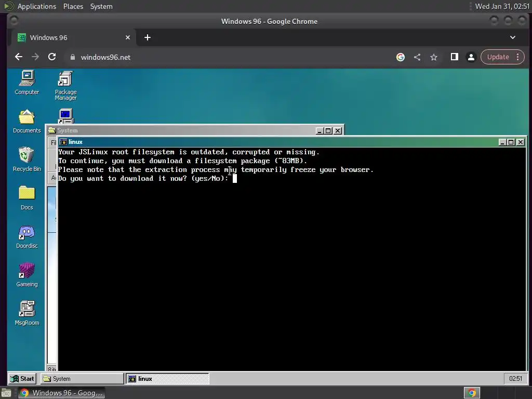This screenshot has height=399, width=532.
Task: Click Windows 96 Google Chrome panel task
Action: tap(62, 393)
